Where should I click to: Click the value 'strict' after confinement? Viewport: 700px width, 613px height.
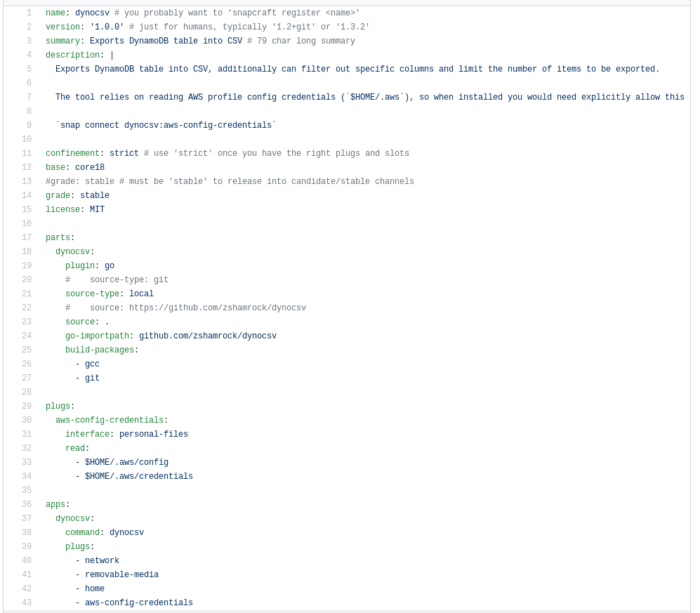(124, 153)
